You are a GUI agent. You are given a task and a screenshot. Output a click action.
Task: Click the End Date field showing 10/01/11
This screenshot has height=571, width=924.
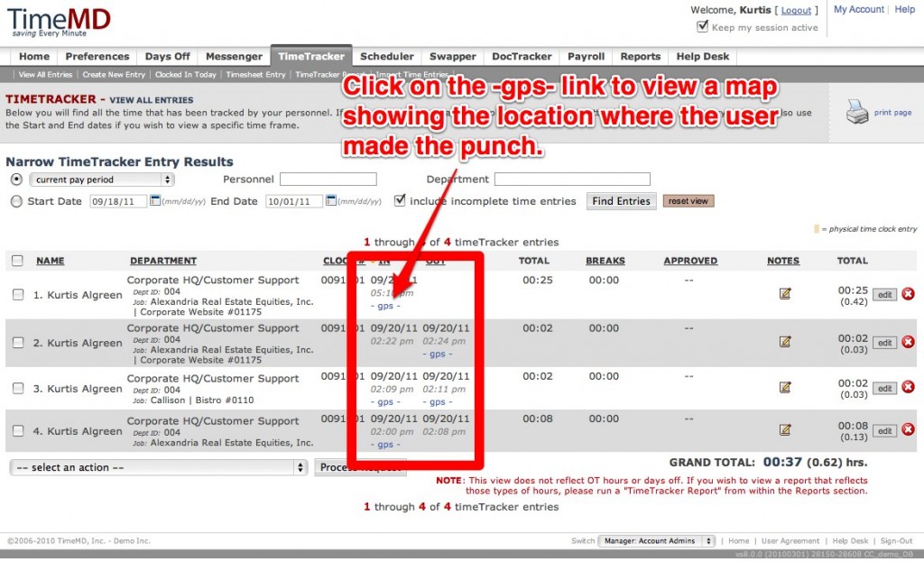pyautogui.click(x=294, y=201)
